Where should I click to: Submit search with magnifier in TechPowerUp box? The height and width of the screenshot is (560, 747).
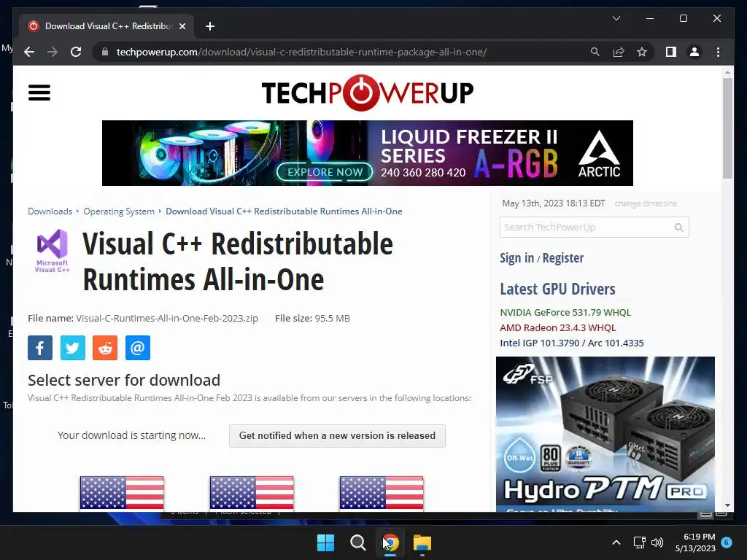click(679, 227)
